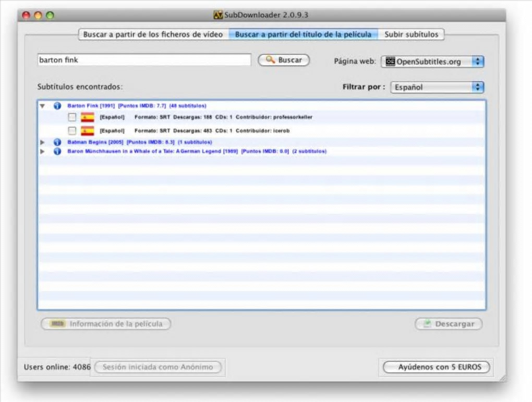Click the Buscar search button
The height and width of the screenshot is (402, 532).
tap(284, 60)
